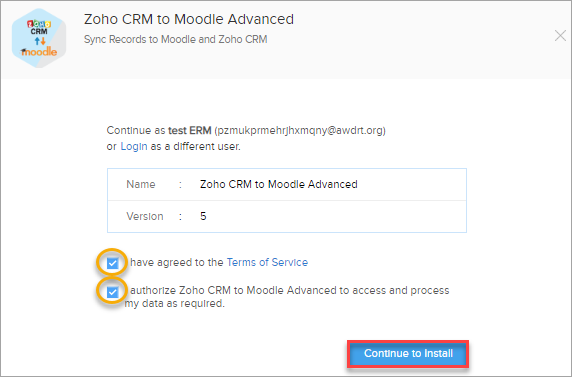
Task: Click the authorize Zoho CRM label text
Action: [x=290, y=291]
